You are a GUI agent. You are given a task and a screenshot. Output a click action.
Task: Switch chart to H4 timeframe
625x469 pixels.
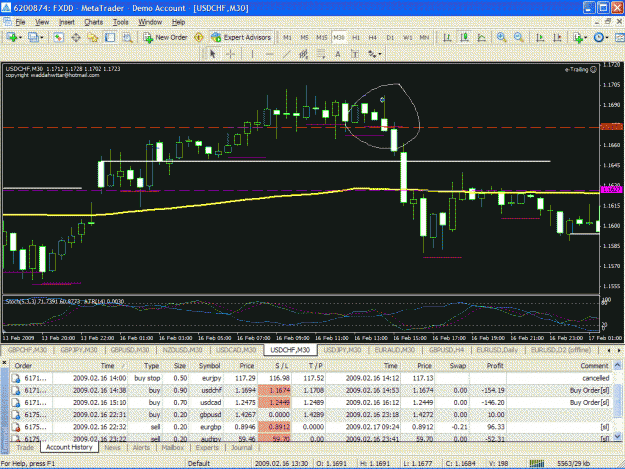(x=372, y=37)
